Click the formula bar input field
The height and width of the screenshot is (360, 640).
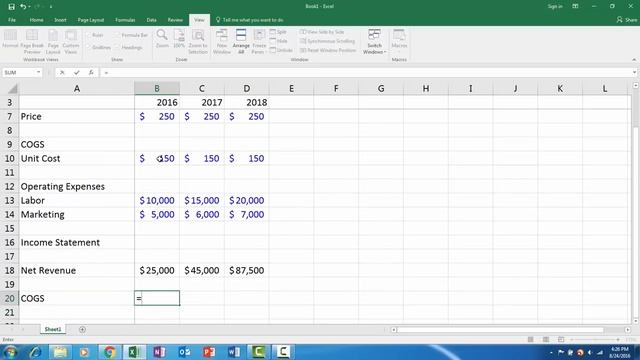[x=365, y=72]
